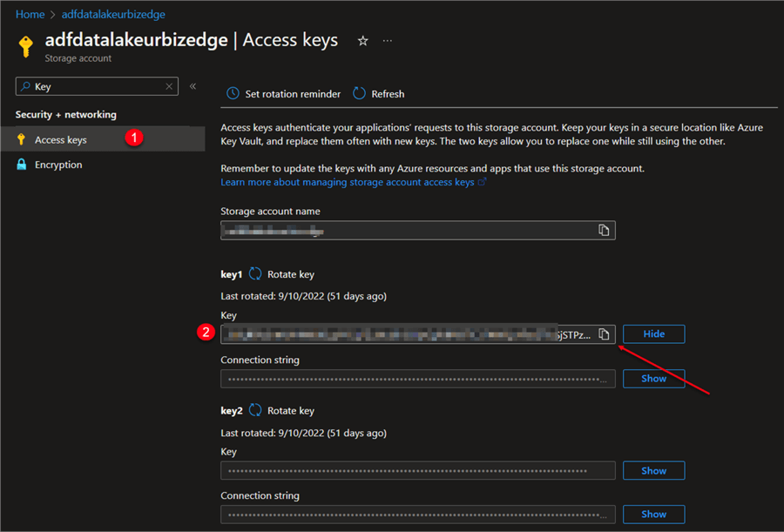Copy the key1 key value

coord(603,334)
